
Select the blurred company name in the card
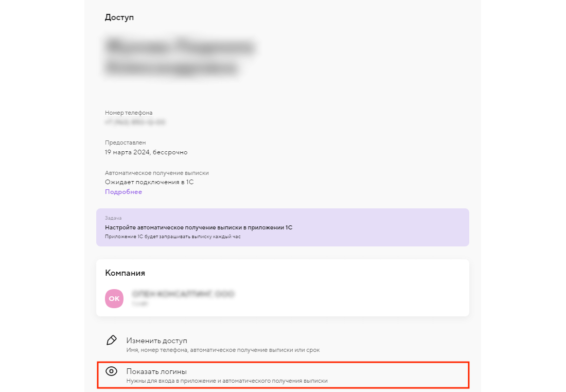pyautogui.click(x=183, y=295)
